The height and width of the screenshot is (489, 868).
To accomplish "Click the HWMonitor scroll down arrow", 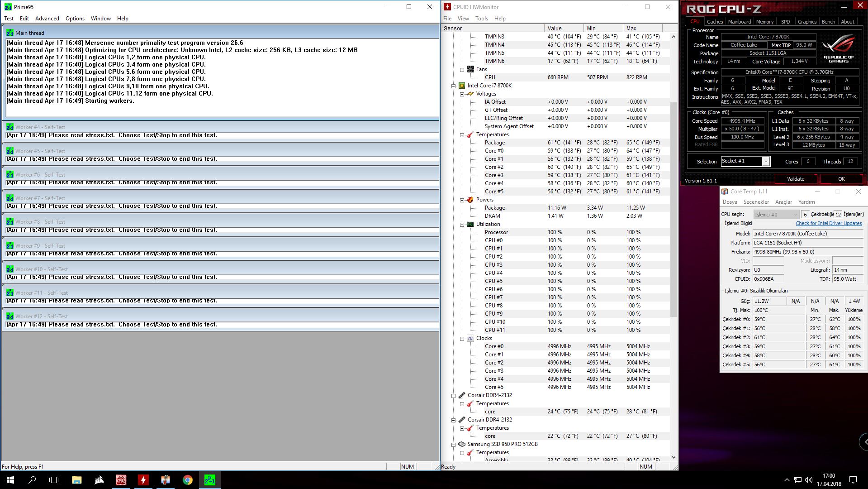I will (674, 457).
